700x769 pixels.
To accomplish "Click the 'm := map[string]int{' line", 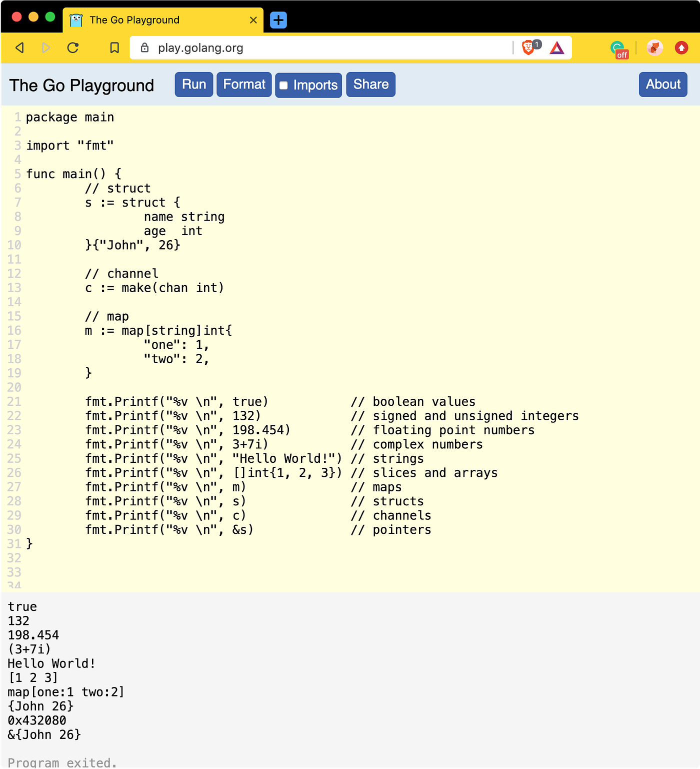I will click(x=158, y=331).
